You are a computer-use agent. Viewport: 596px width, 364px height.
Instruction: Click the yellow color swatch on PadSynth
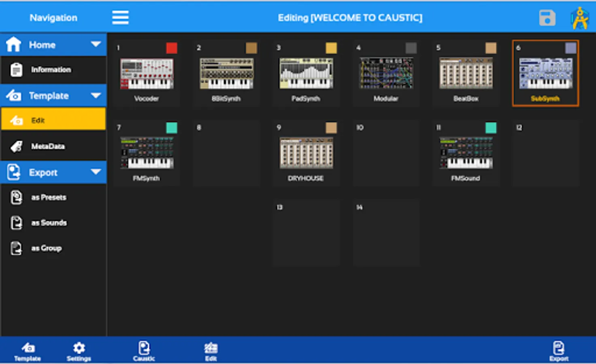331,48
